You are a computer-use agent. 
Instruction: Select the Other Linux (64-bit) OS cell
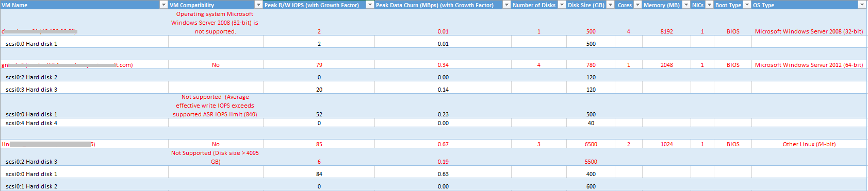pos(809,144)
